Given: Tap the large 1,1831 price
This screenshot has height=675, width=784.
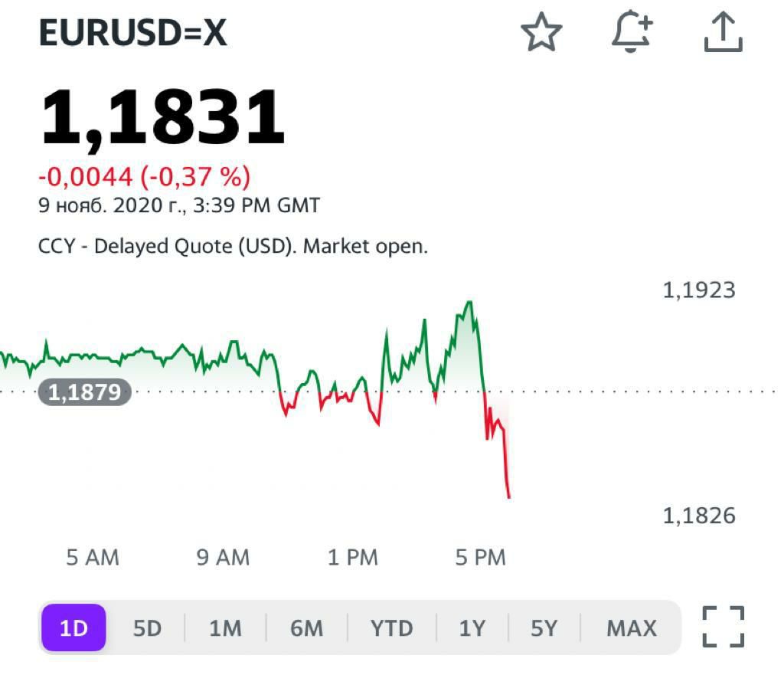Looking at the screenshot, I should (x=162, y=118).
